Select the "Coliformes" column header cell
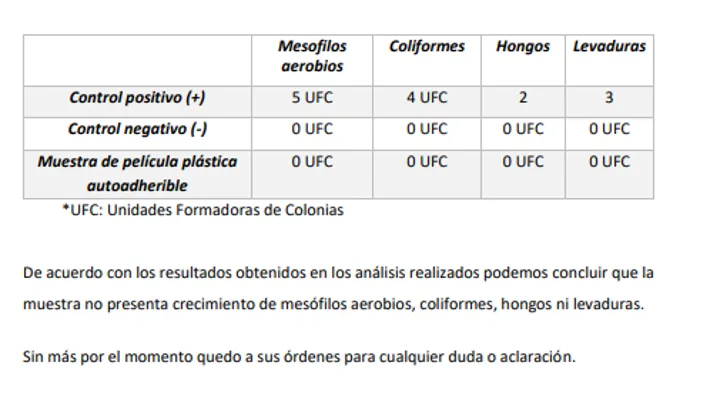This screenshot has height=409, width=710. pos(427,47)
